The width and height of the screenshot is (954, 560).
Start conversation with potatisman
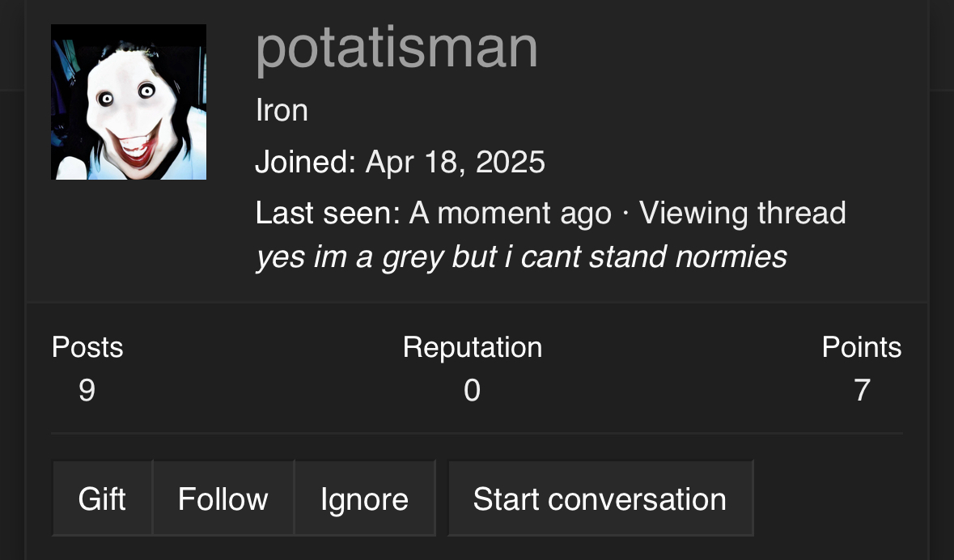coord(600,498)
